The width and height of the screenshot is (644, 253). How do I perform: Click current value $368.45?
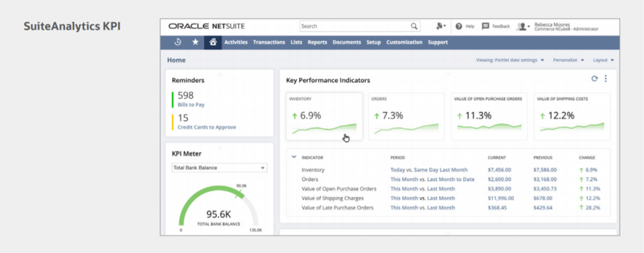click(x=497, y=208)
